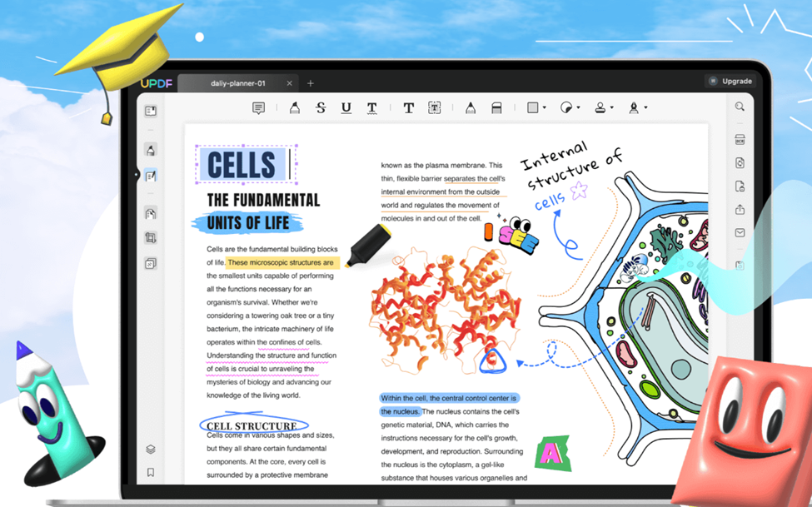This screenshot has width=812, height=507.
Task: Open the bookmarks panel icon
Action: (151, 472)
